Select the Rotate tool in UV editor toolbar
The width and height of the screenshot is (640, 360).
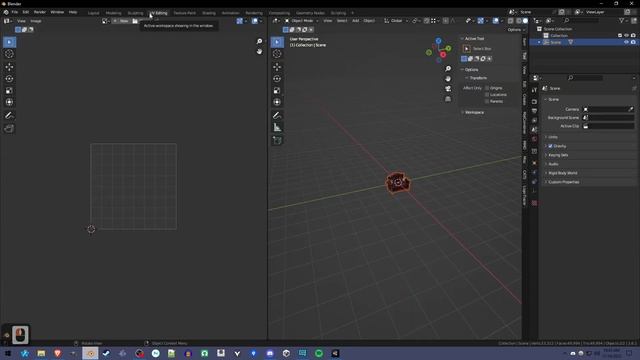9,78
